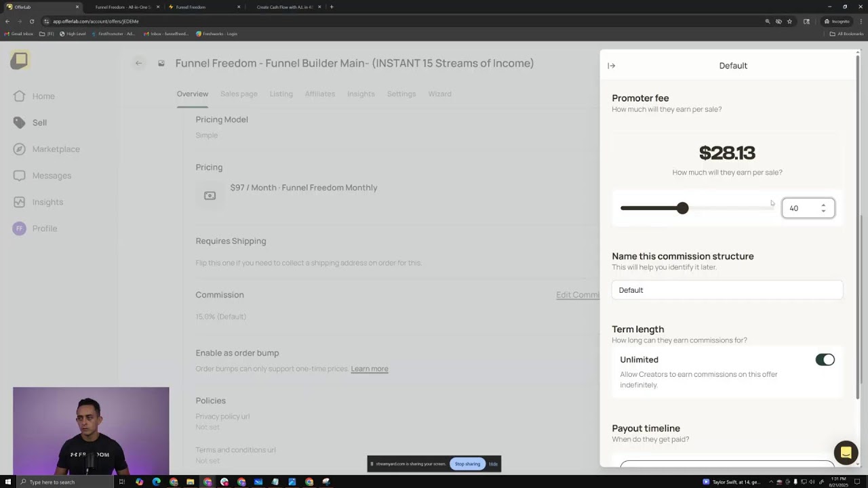Click the image icon beside the offer title
The width and height of the screenshot is (868, 488).
(x=161, y=63)
